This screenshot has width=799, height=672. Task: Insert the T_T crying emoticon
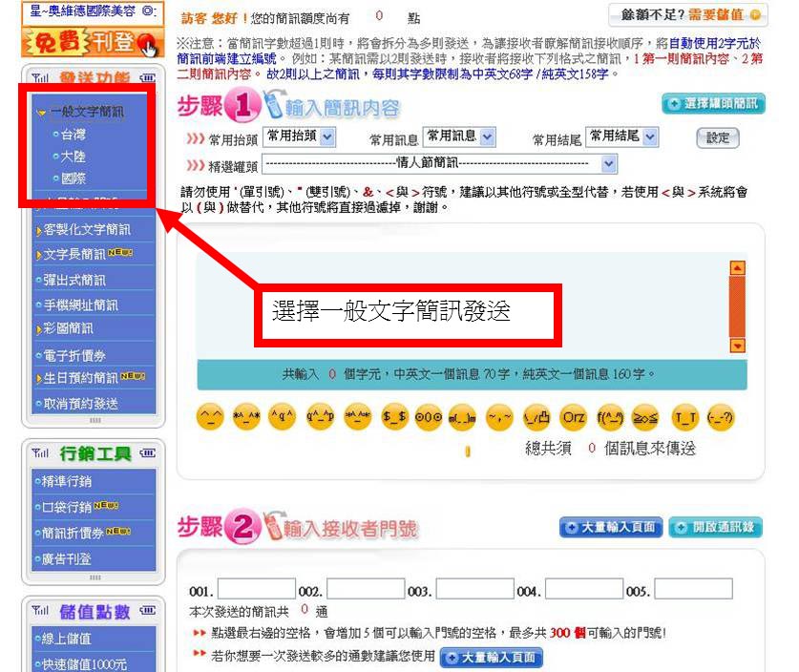684,417
